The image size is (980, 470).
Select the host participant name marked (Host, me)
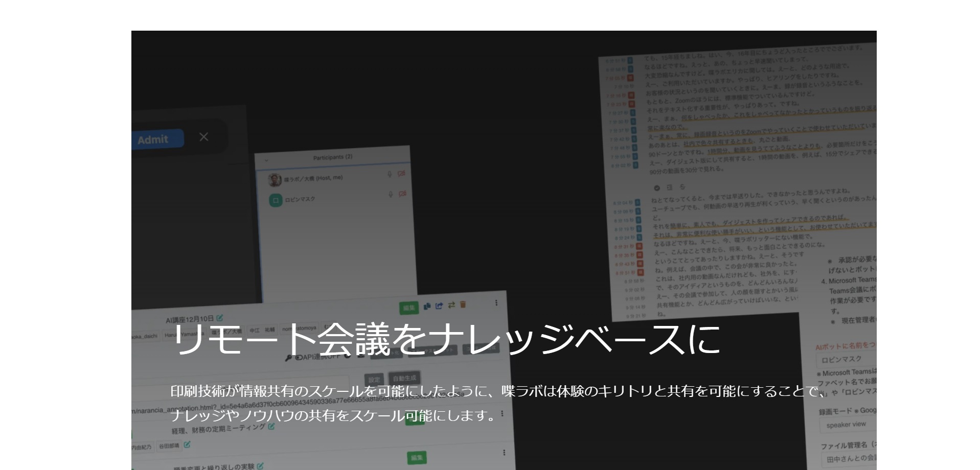click(x=313, y=178)
